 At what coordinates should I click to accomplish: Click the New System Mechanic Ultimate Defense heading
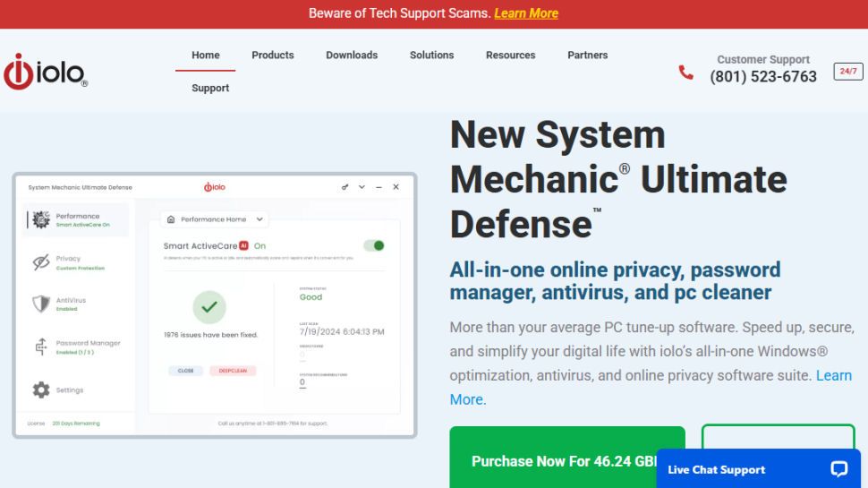618,179
